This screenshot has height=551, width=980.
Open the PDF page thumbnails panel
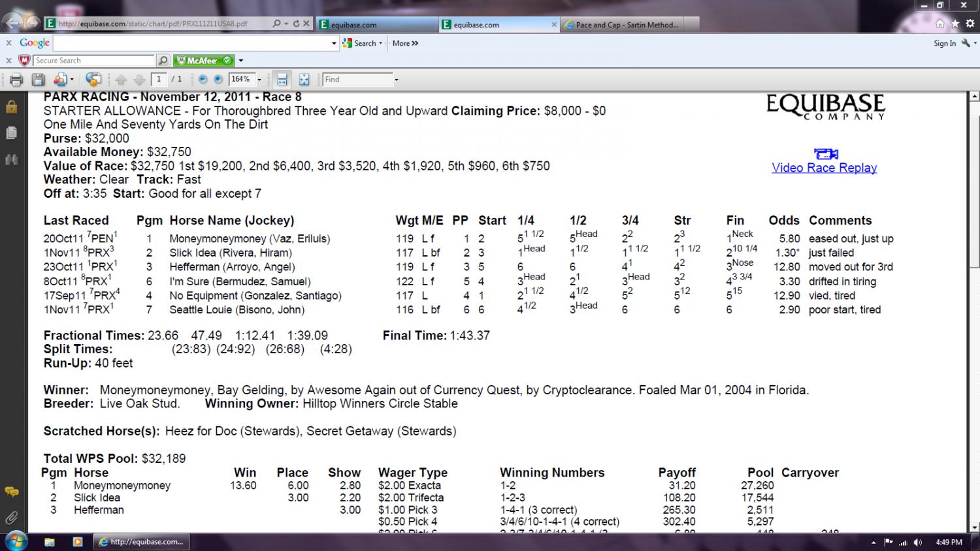(12, 133)
